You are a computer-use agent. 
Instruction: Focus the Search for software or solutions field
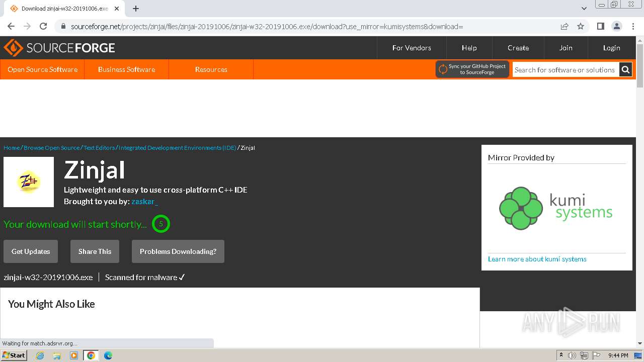click(566, 70)
